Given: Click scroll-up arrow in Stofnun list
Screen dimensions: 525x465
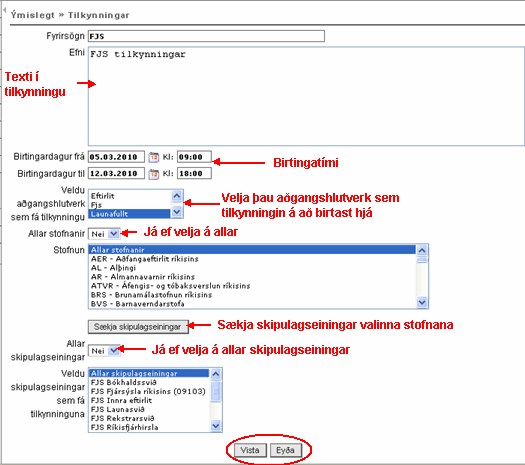Looking at the screenshot, I should tap(422, 250).
